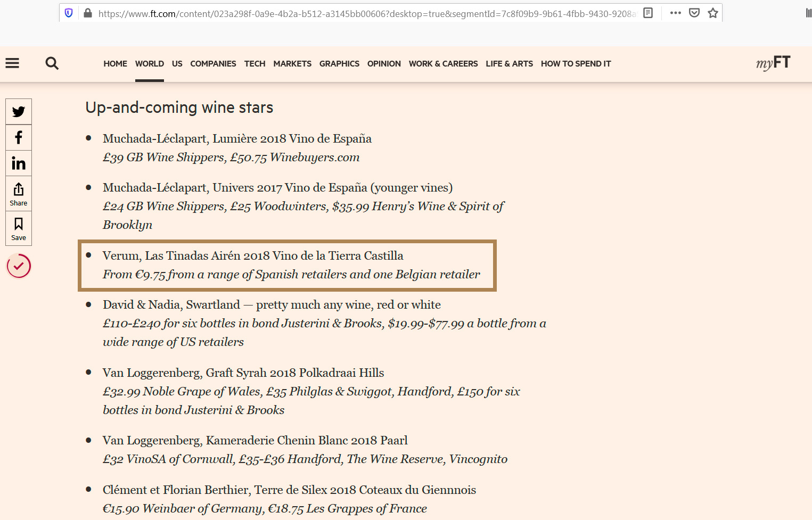
Task: Share article on Facebook
Action: (x=19, y=137)
